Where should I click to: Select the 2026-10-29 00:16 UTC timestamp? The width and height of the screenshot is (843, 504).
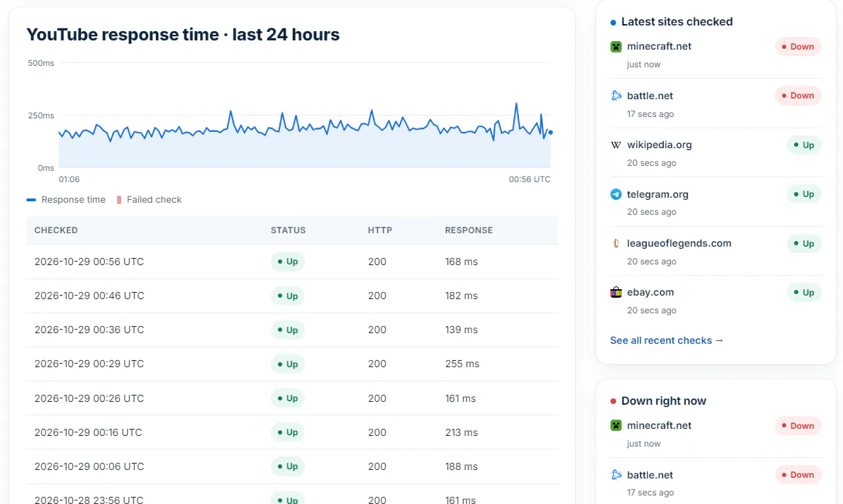pos(88,432)
